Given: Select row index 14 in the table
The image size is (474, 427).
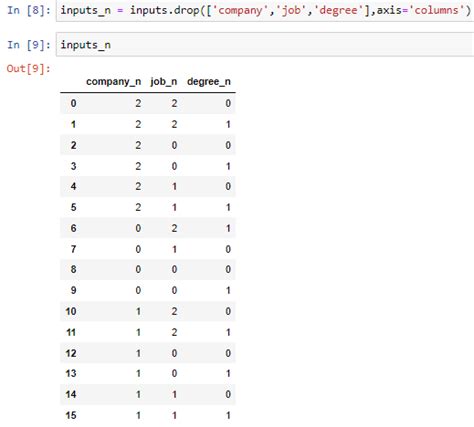Looking at the screenshot, I should click(x=71, y=394).
